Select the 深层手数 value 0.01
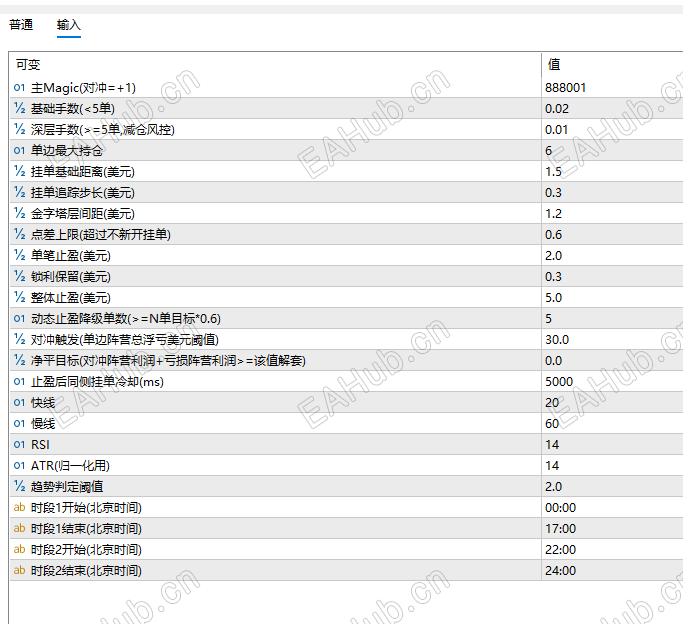This screenshot has height=624, width=683. (x=557, y=130)
